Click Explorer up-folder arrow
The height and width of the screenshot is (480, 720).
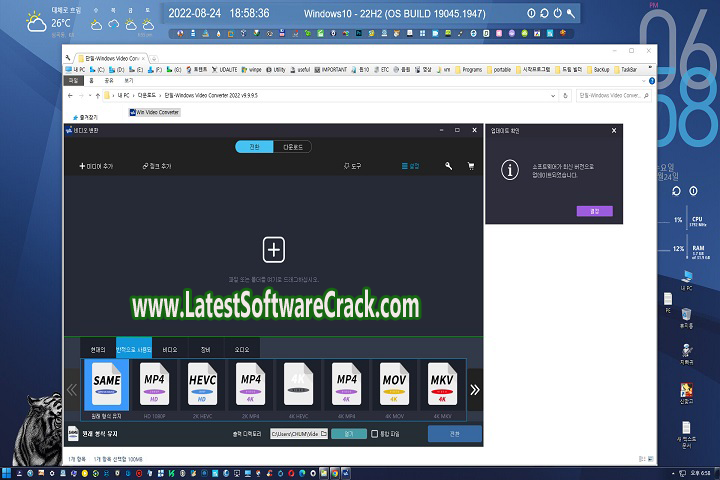pos(97,96)
